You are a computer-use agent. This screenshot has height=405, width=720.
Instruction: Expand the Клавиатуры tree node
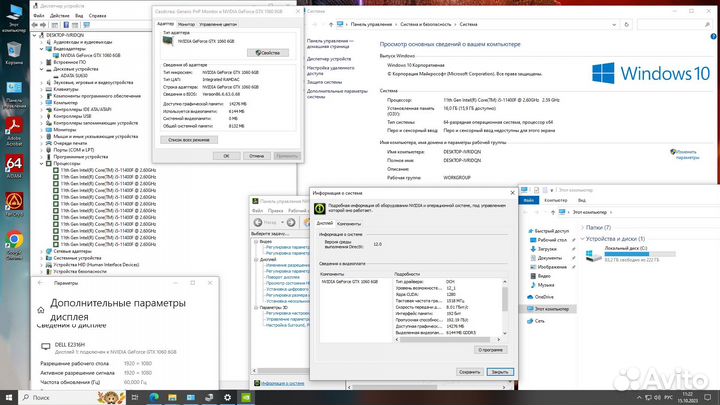tap(41, 89)
